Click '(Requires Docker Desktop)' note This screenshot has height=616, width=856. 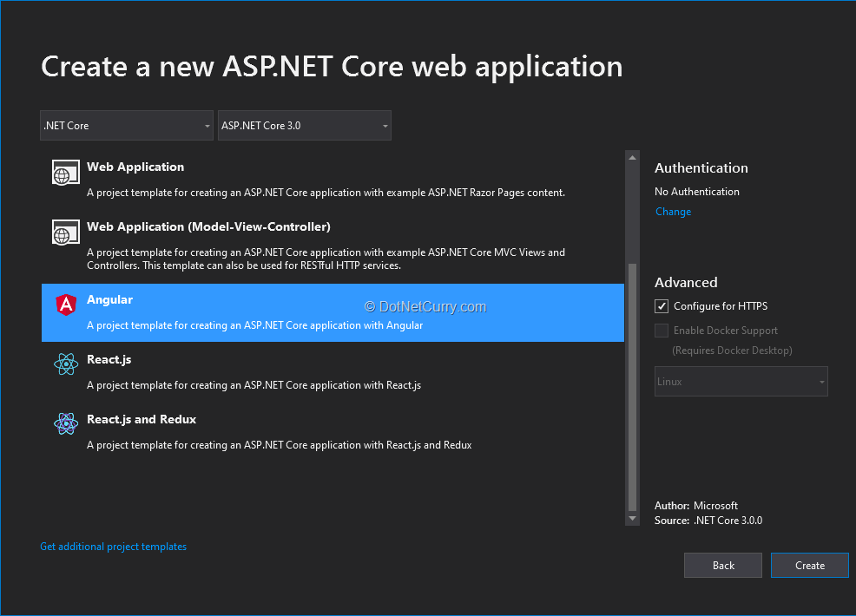pos(732,351)
